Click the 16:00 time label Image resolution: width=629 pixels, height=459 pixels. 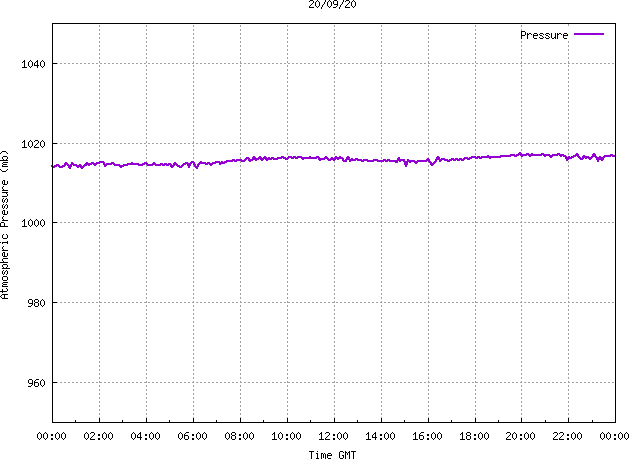427,436
